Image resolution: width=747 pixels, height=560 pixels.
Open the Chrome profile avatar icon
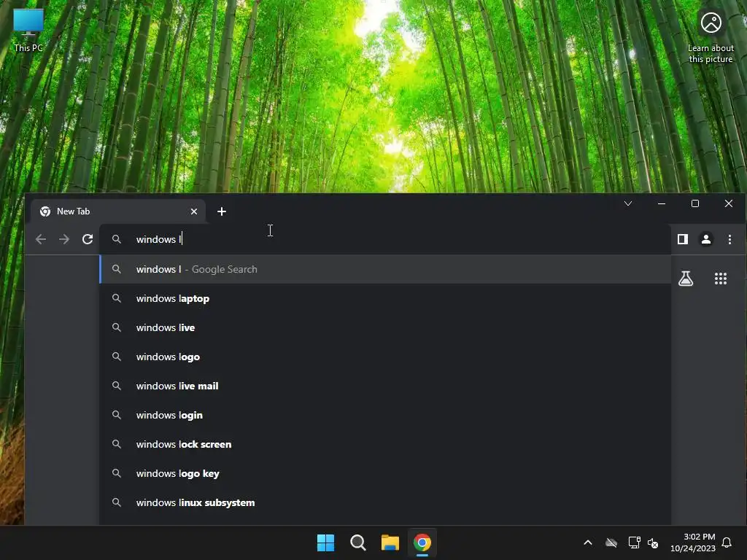click(706, 239)
